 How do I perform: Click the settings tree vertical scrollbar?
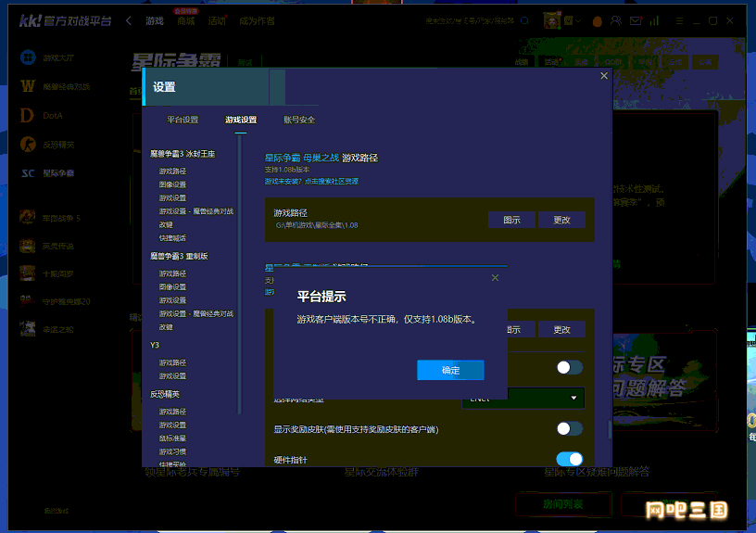click(240, 275)
